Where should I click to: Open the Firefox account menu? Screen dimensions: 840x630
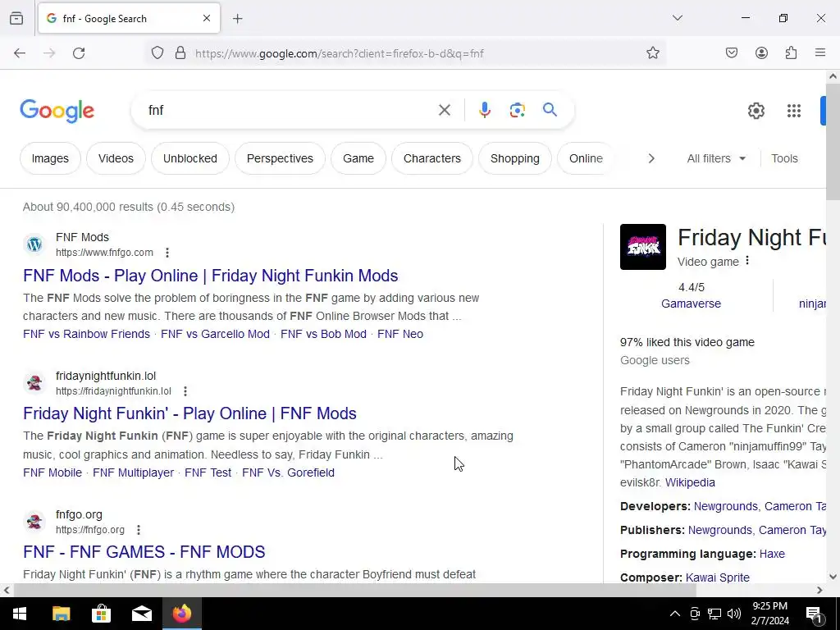click(x=761, y=53)
